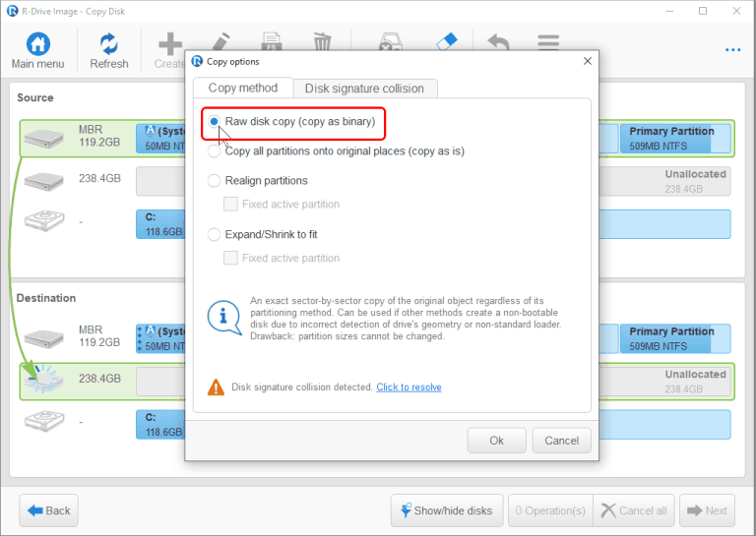Click the FS file system icon
The width and height of the screenshot is (756, 536).
[x=272, y=41]
